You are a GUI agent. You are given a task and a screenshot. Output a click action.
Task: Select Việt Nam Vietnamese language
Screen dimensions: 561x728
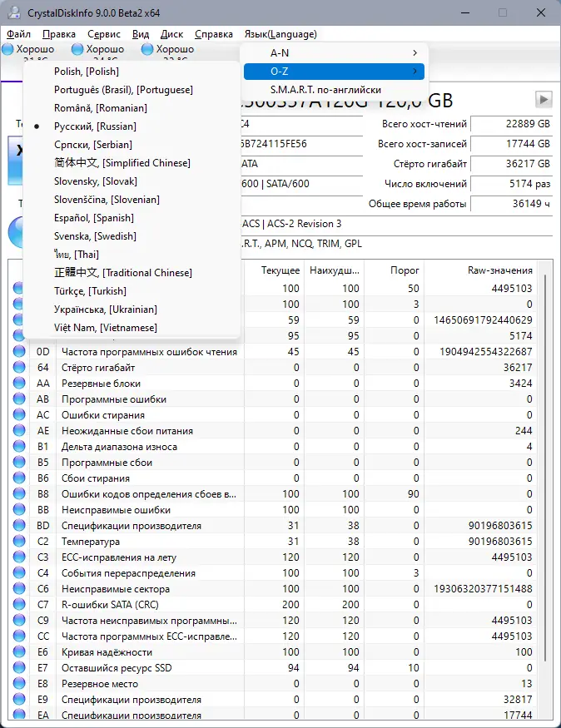(132, 328)
